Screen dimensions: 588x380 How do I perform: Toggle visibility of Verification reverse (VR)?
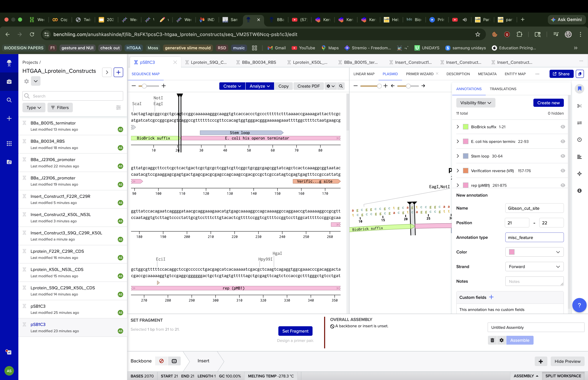click(x=563, y=170)
